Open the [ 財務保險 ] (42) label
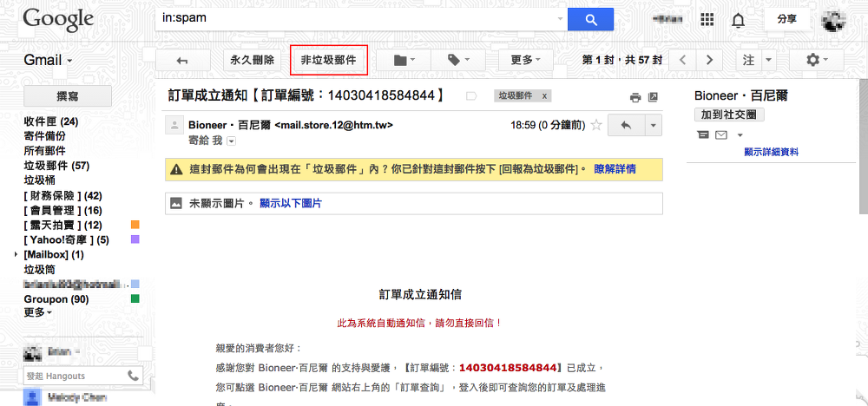Viewport: 868px width, 406px height. pyautogui.click(x=63, y=196)
